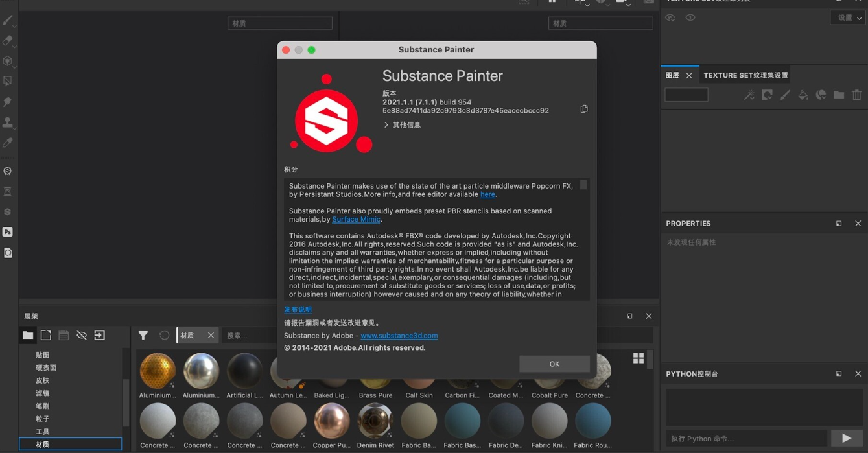Open left viewport 材质 channel dropdown
This screenshot has height=453, width=868.
[280, 23]
